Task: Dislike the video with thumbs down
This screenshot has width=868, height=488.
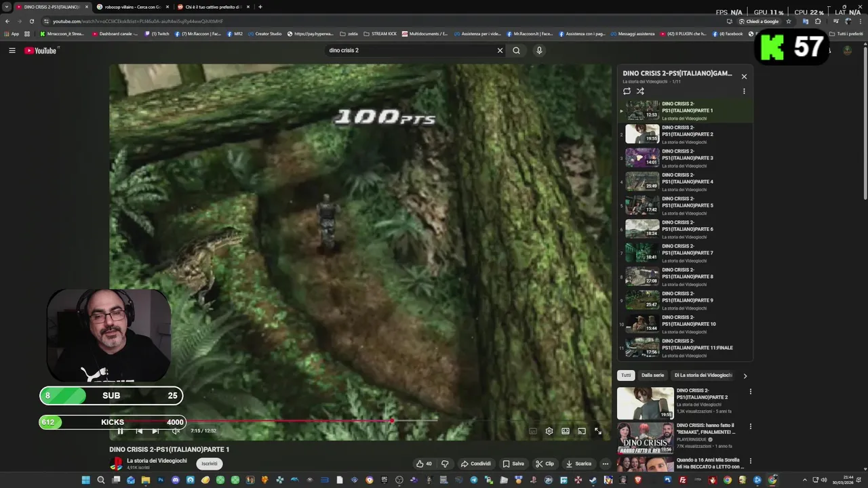Action: [x=445, y=464]
